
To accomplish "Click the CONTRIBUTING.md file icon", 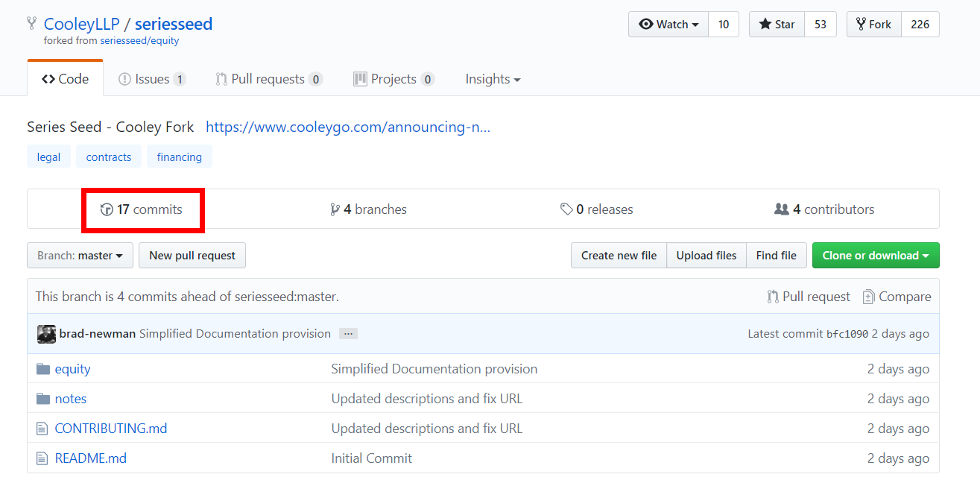I will click(42, 429).
